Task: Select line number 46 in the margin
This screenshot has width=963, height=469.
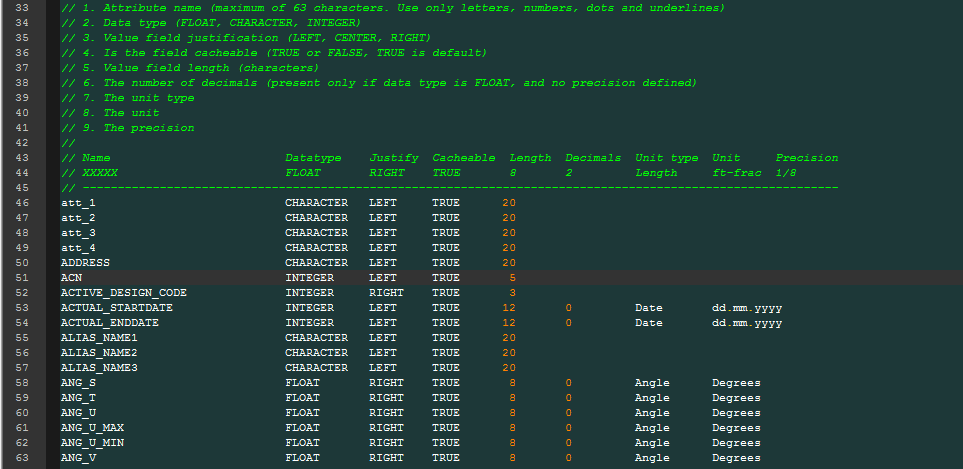Action: (x=23, y=202)
